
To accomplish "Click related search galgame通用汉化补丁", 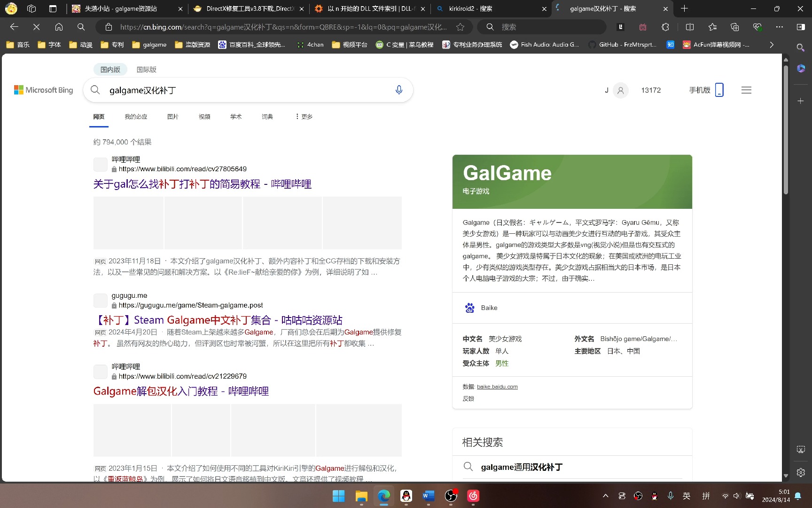I will click(x=522, y=467).
